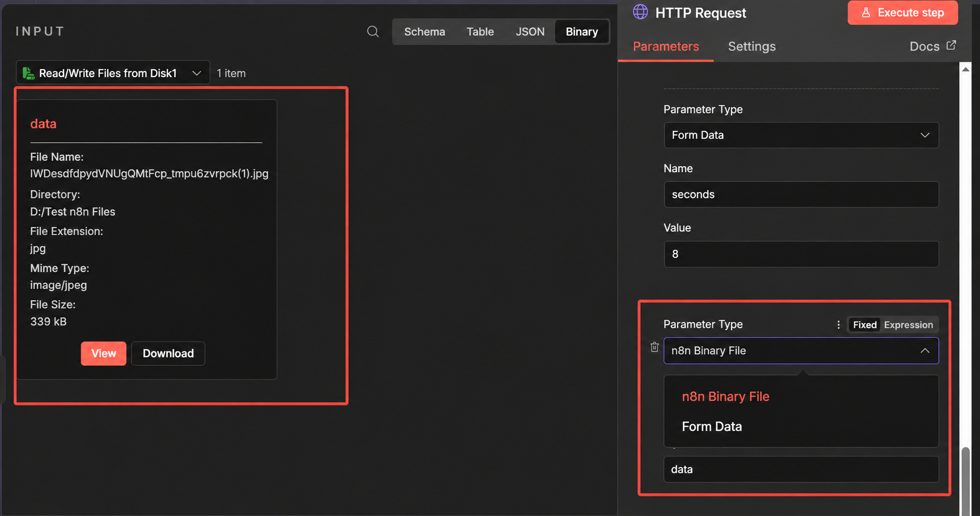980x516 pixels.
Task: Click the Read/Write Files node icon
Action: click(28, 73)
